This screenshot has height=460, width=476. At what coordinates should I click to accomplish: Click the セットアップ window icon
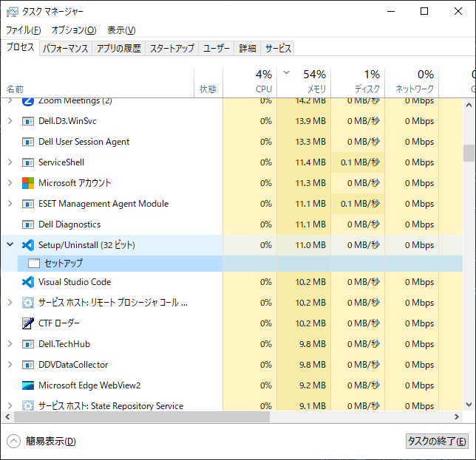34,264
